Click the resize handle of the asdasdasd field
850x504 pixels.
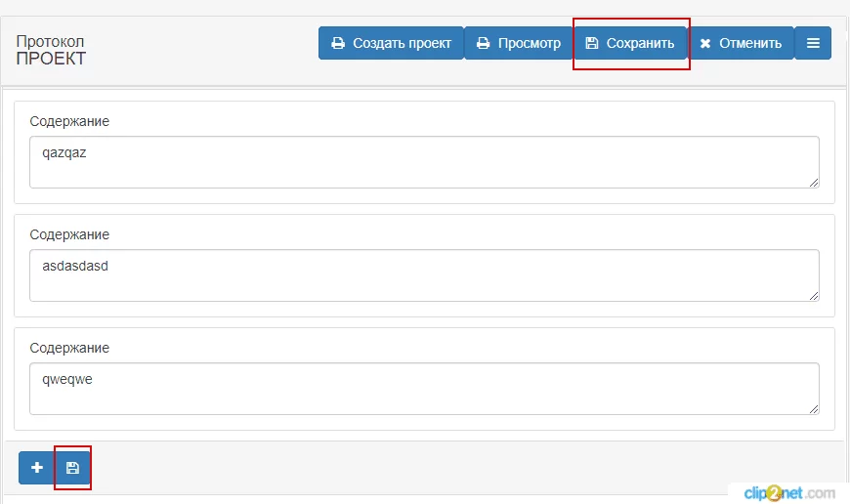(x=814, y=295)
